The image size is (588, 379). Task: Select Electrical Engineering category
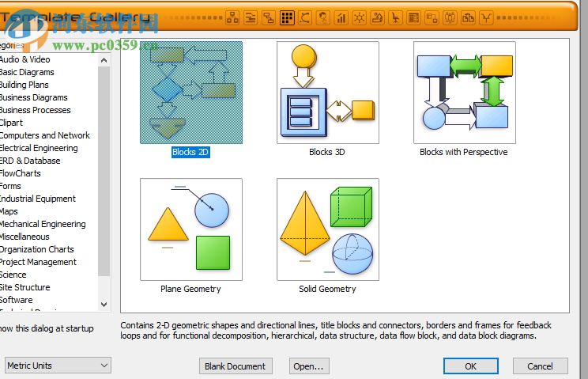tap(39, 148)
